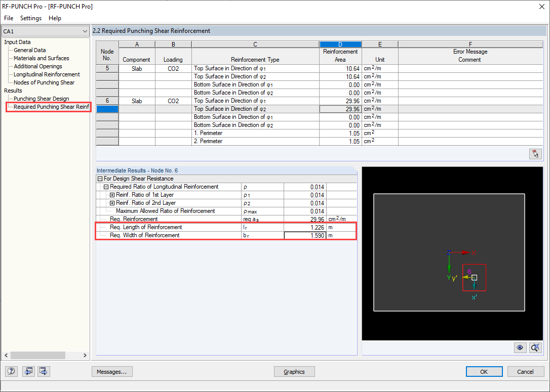The image size is (550, 392).
Task: Select Materials and Surfaces tree item
Action: point(42,58)
